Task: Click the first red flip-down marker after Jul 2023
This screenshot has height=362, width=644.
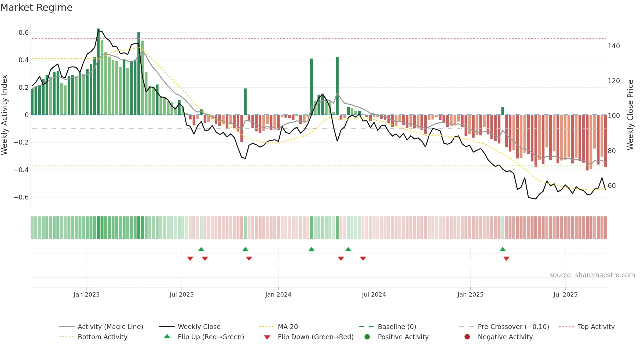Action: (x=190, y=258)
